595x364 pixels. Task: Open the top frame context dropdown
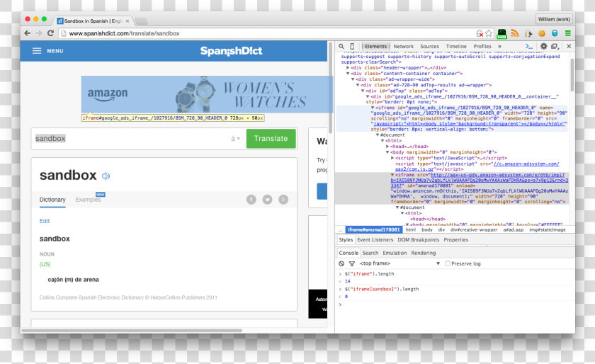pyautogui.click(x=400, y=263)
